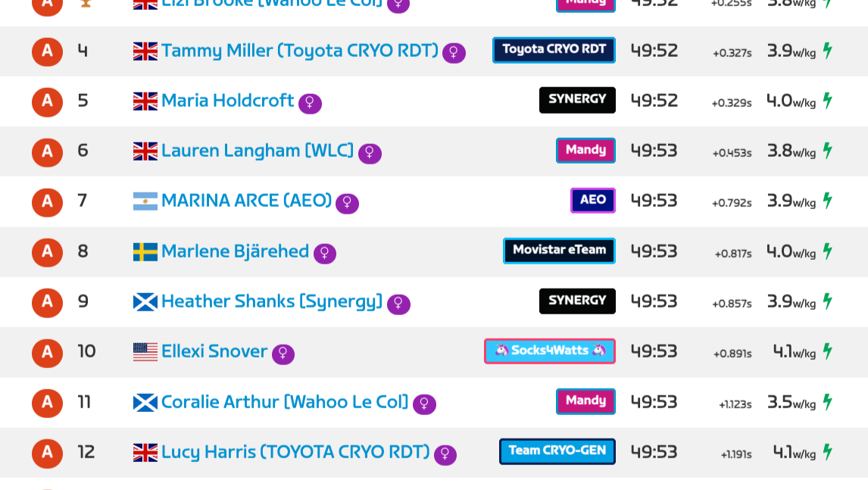The image size is (868, 490).
Task: Open the Maria Holdcroft rider profile
Action: (227, 100)
